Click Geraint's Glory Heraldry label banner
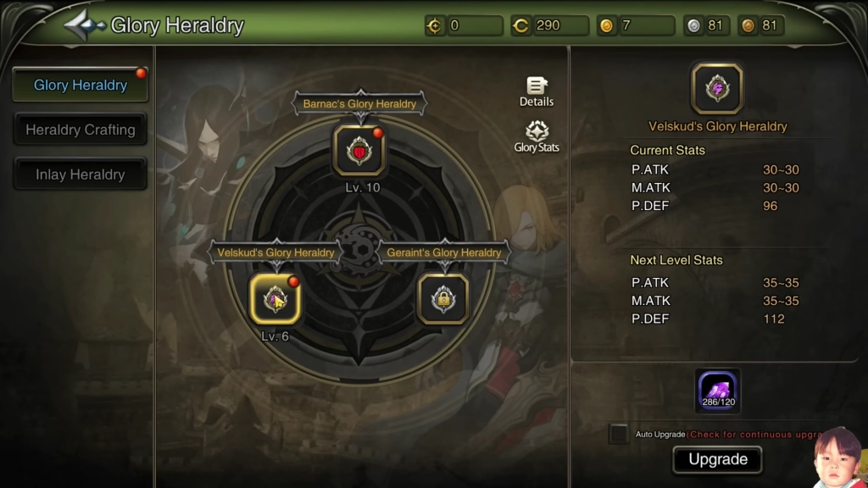Image resolution: width=868 pixels, height=488 pixels. point(444,252)
